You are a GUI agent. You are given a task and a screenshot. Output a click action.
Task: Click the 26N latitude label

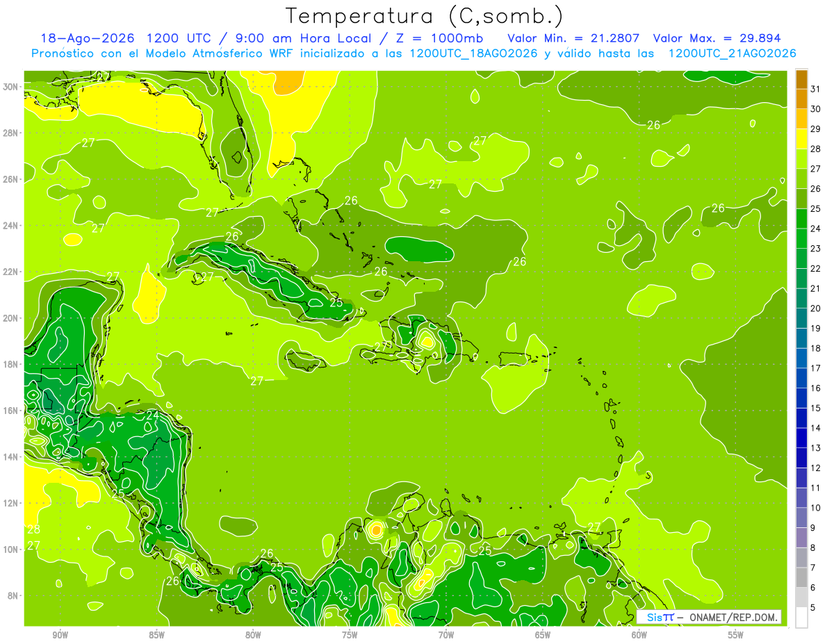tap(12, 179)
